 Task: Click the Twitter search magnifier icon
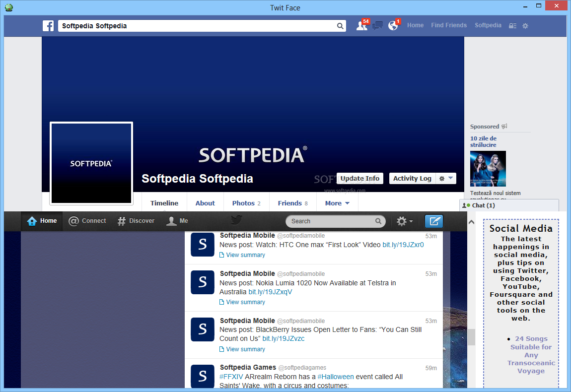[378, 221]
